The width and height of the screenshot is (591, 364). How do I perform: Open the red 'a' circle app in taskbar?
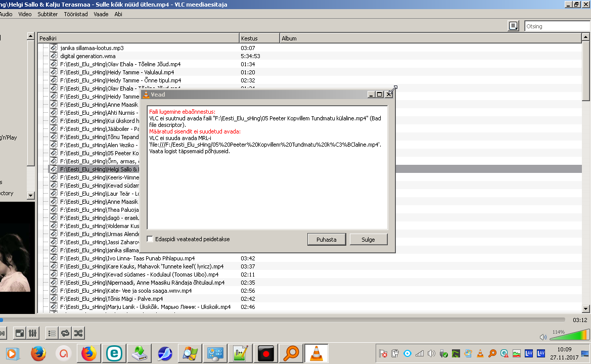pos(63,354)
